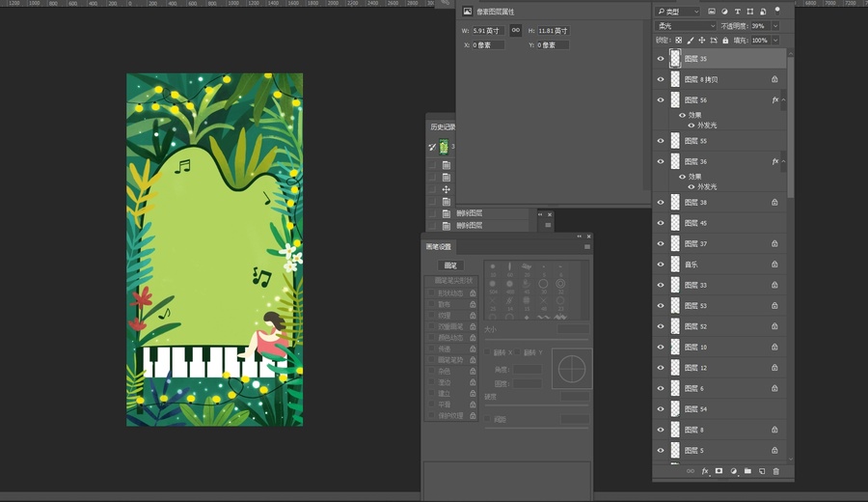Filter layers by shape layer icon

(x=750, y=11)
